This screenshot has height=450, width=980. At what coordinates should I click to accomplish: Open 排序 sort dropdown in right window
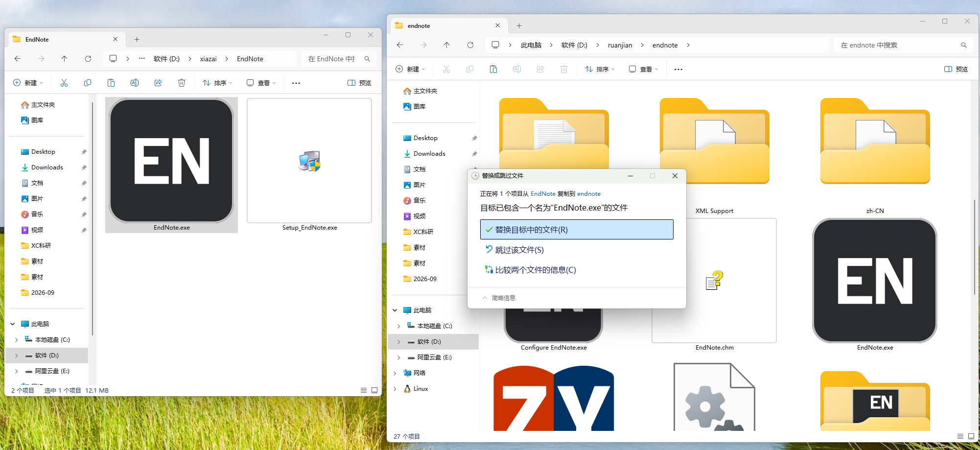600,69
